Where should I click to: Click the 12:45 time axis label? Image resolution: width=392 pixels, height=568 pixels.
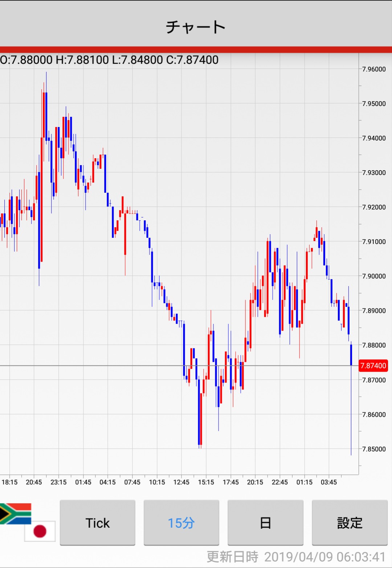point(181,482)
